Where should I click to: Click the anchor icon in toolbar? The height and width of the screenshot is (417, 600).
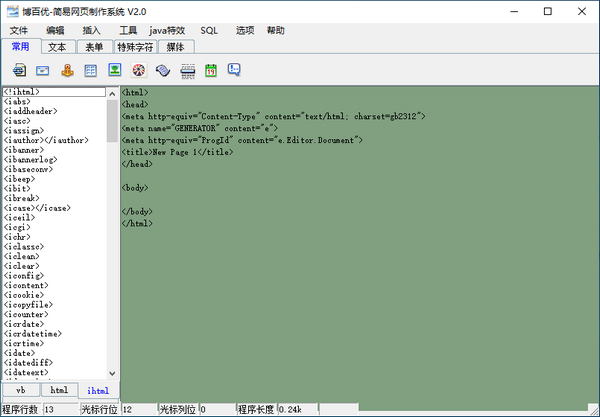[67, 70]
